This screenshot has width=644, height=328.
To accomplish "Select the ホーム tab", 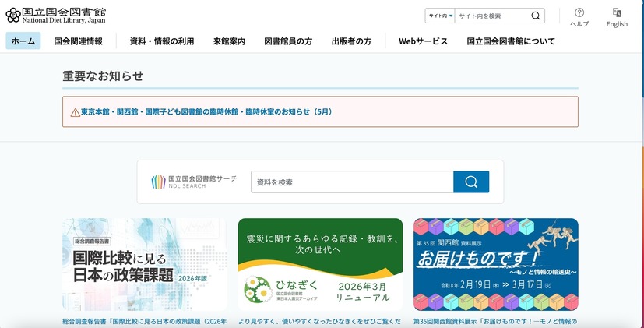I will click(23, 41).
